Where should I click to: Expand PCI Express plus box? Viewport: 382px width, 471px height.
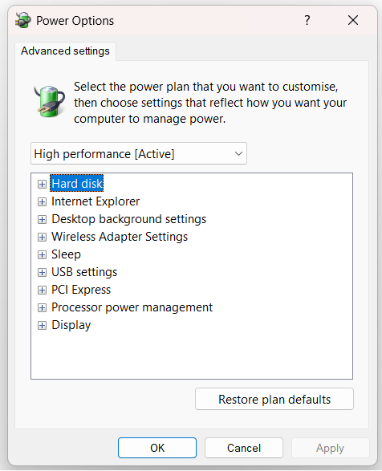pos(42,290)
